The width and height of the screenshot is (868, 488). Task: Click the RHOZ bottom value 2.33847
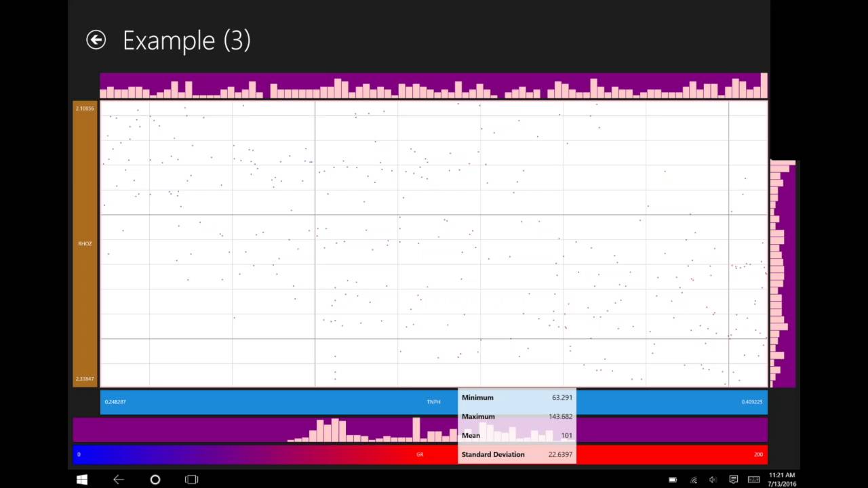pos(85,379)
